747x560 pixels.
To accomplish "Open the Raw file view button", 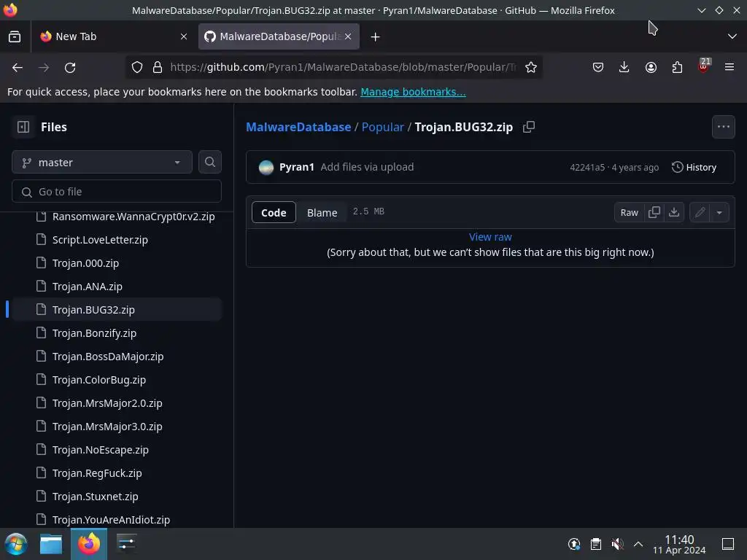I will 630,212.
